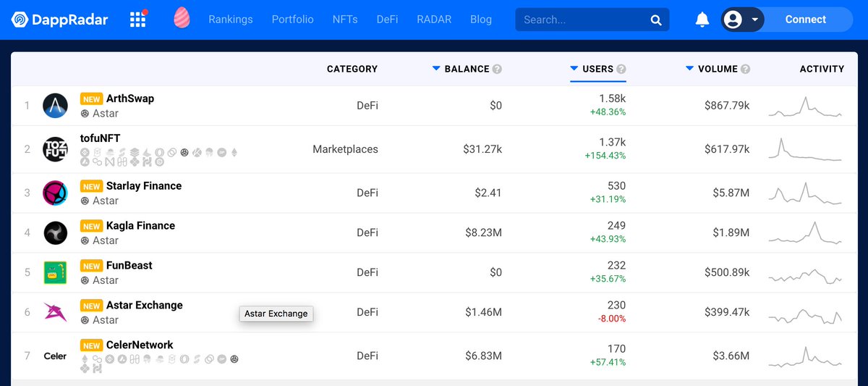Open the FunBeast dapp link
The height and width of the screenshot is (386, 868).
[x=129, y=265]
